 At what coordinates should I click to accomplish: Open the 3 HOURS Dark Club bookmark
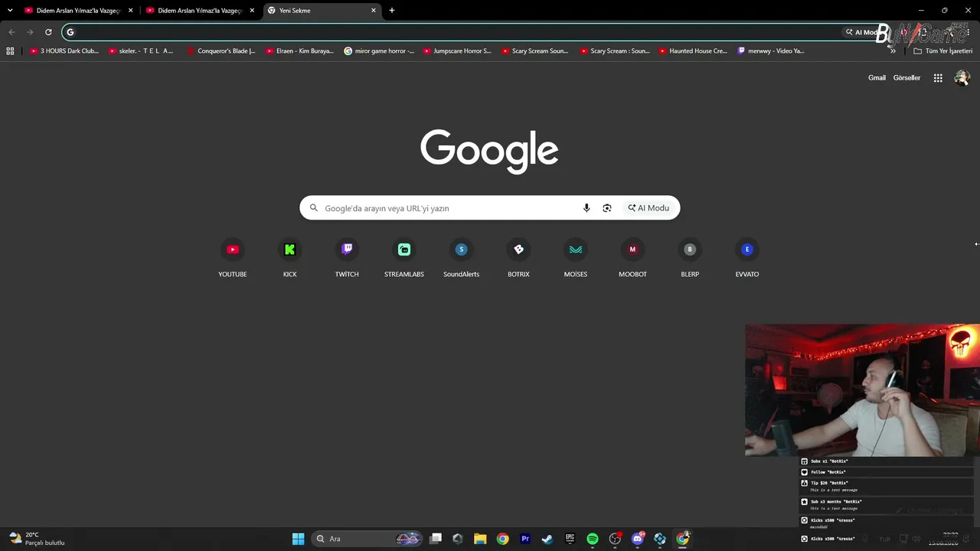(x=64, y=51)
